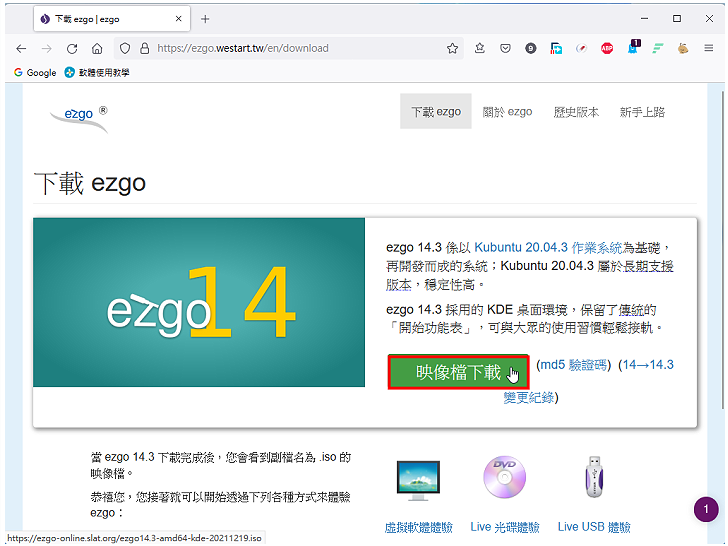Click the red-white round extension icon
Viewport: 728px width, 546px height.
(581, 48)
